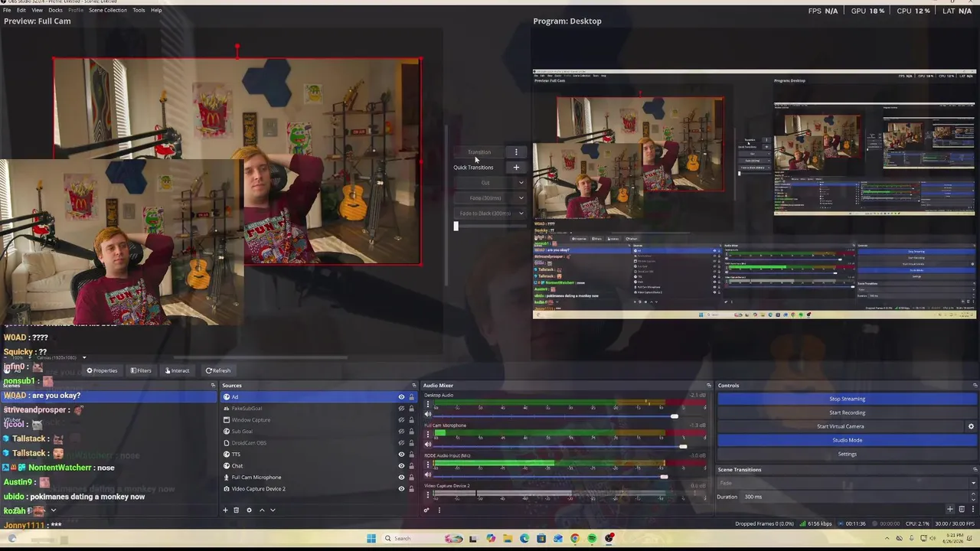Image resolution: width=980 pixels, height=551 pixels.
Task: Add scene transition with plus icon
Action: [x=950, y=509]
